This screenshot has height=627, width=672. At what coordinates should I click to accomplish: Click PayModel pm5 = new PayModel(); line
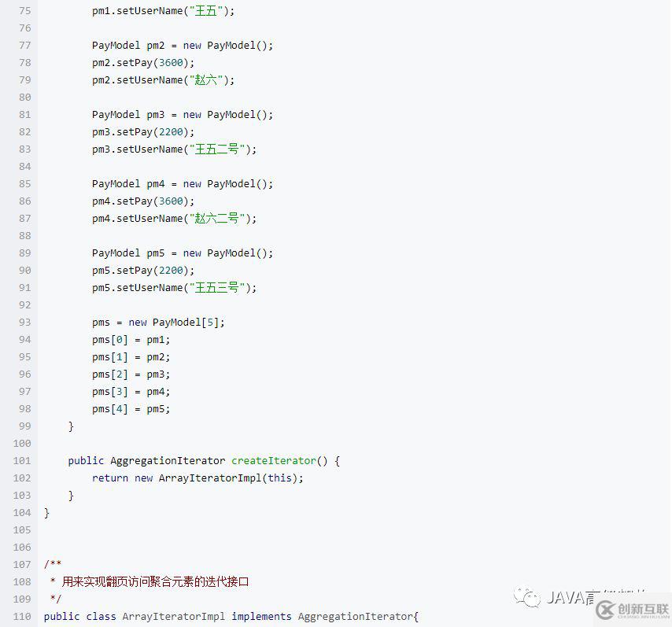click(182, 253)
